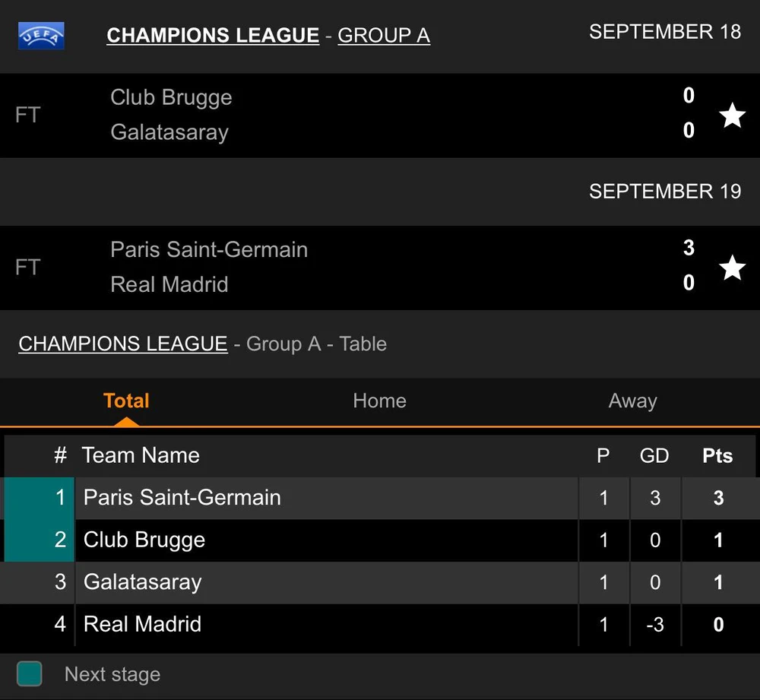The height and width of the screenshot is (700, 760).
Task: Switch to the Total standings tab
Action: click(x=126, y=401)
